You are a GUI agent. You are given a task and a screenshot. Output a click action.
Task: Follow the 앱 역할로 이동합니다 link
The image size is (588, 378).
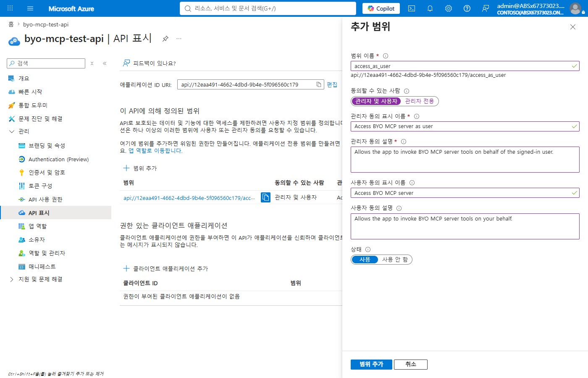pyautogui.click(x=155, y=151)
